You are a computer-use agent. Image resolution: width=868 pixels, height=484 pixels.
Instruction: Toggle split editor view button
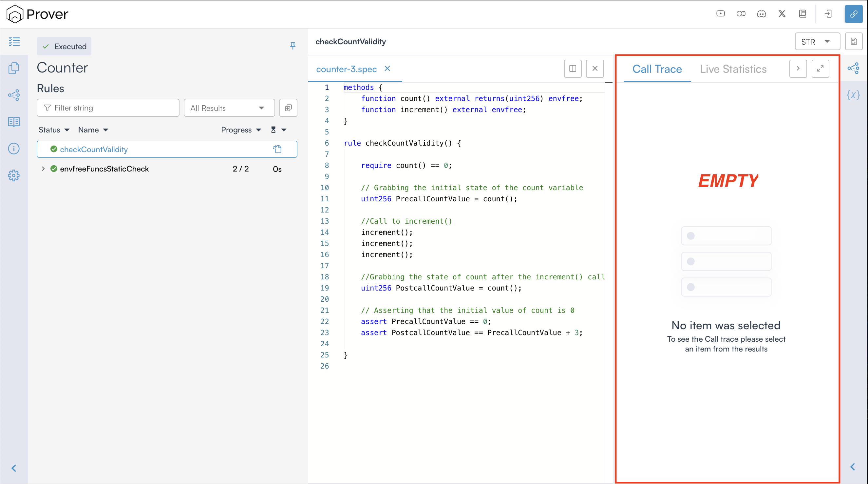[573, 69]
